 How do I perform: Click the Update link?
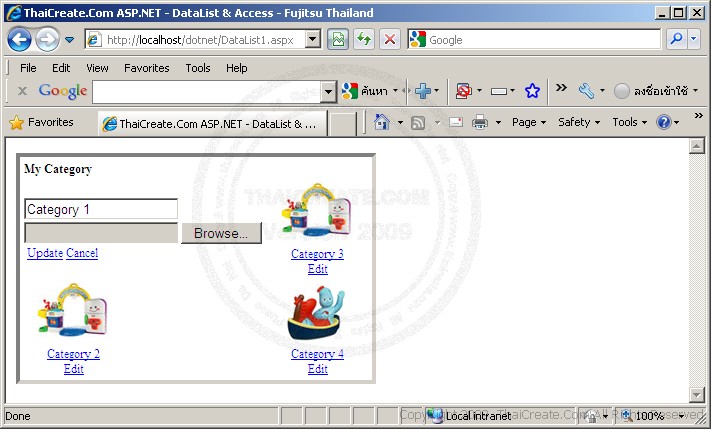click(x=45, y=253)
